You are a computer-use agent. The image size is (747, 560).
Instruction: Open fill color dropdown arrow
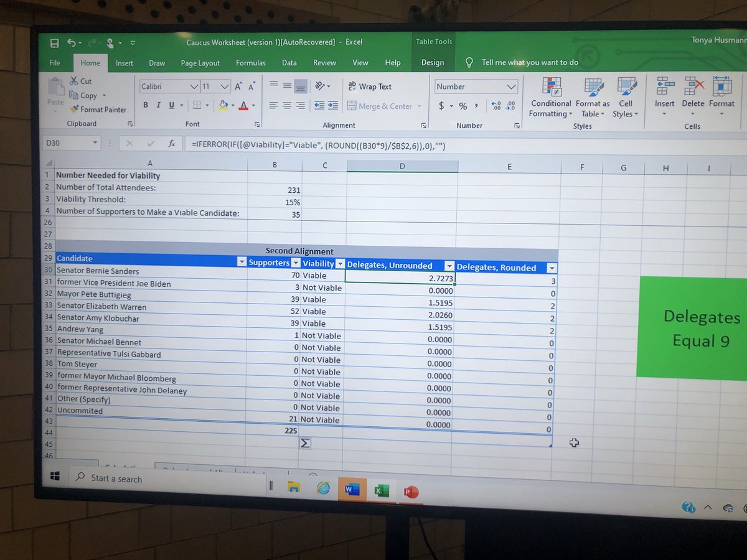click(232, 106)
